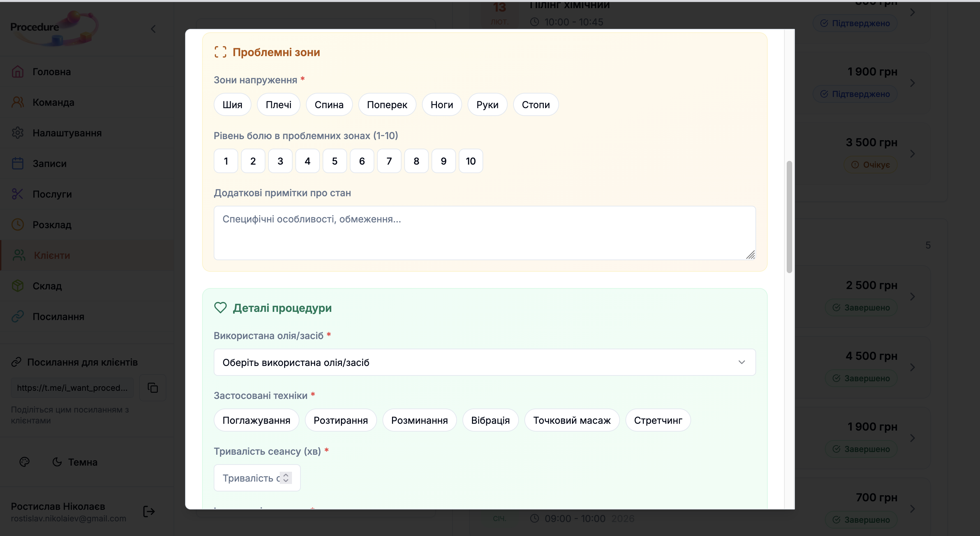This screenshot has width=980, height=536.
Task: Choose pain level 7
Action: pos(389,161)
